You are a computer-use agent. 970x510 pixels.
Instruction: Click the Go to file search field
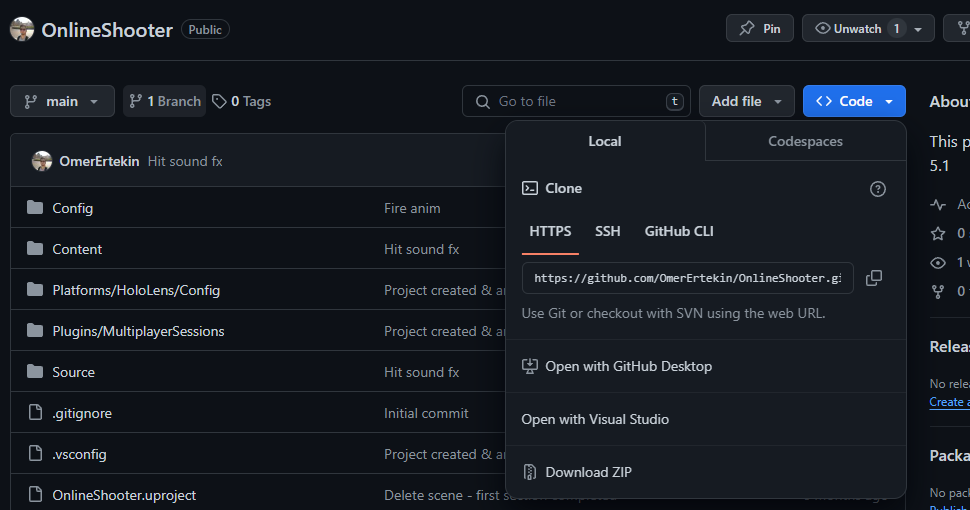tap(575, 101)
